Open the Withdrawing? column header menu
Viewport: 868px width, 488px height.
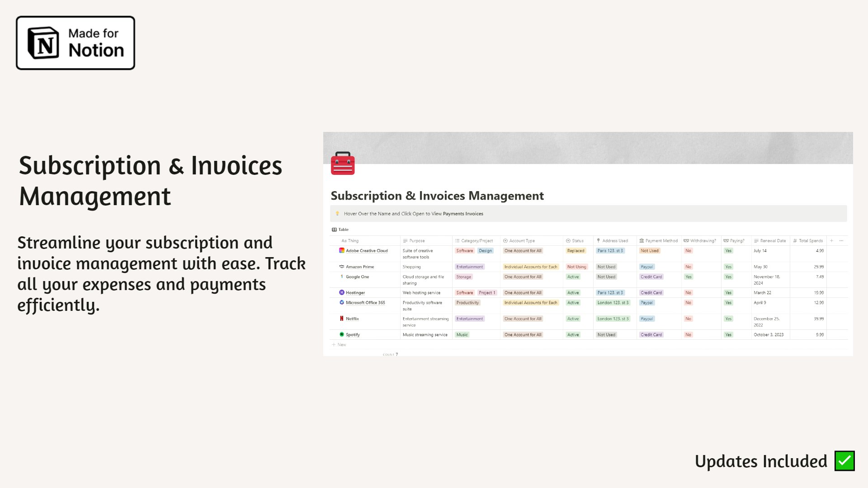pos(700,241)
